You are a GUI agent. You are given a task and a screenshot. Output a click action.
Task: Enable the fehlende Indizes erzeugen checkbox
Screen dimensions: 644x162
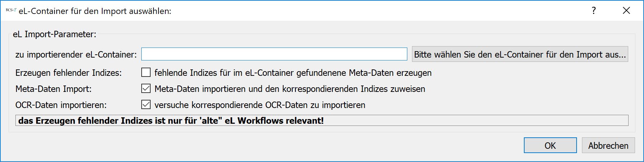click(146, 73)
